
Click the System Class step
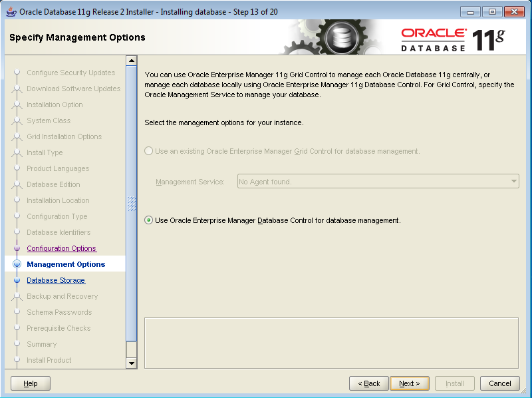pyautogui.click(x=49, y=120)
